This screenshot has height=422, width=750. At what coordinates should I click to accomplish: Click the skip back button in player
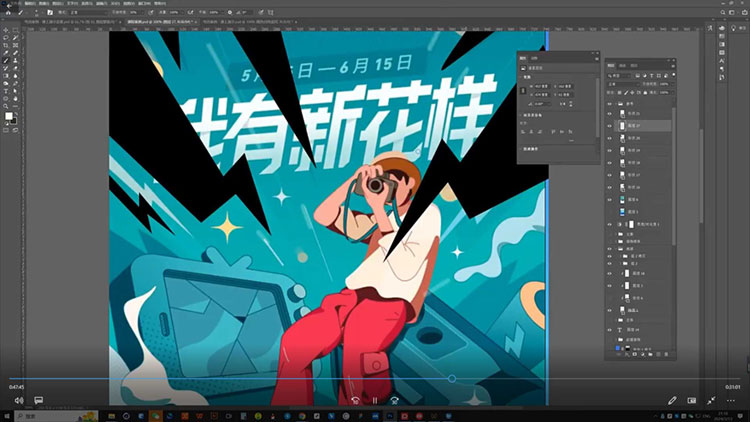[355, 400]
